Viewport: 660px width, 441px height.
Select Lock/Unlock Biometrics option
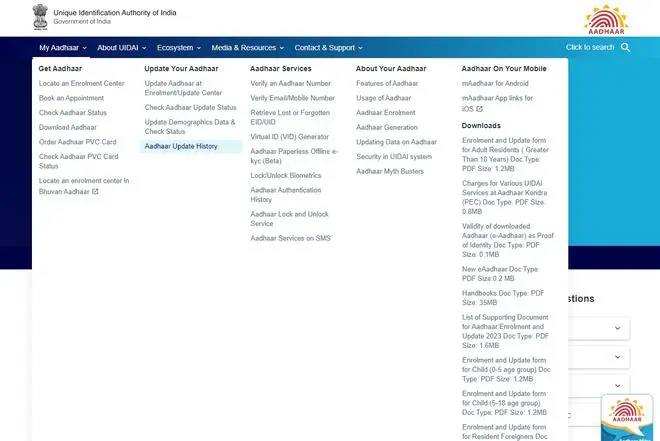285,175
